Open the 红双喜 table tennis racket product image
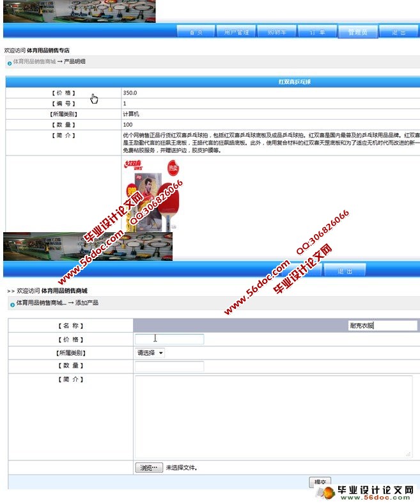This screenshot has height=504, width=420. pos(152,195)
